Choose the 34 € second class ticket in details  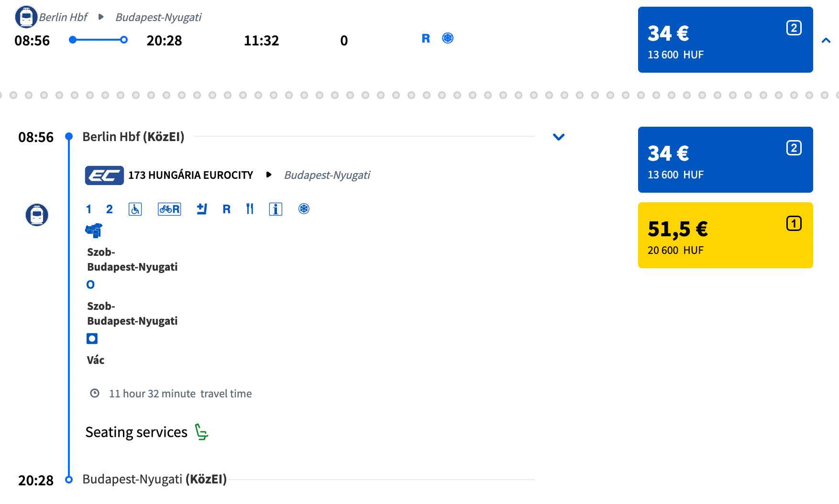[725, 160]
